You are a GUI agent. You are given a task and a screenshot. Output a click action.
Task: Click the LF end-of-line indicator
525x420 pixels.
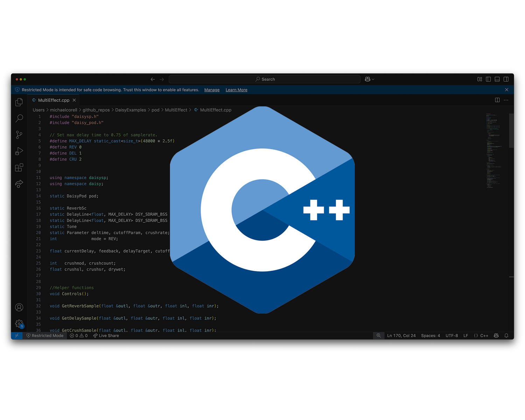466,336
